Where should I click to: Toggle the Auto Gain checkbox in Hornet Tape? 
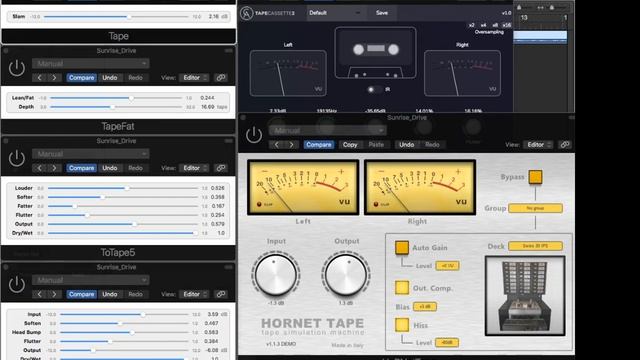(402, 247)
